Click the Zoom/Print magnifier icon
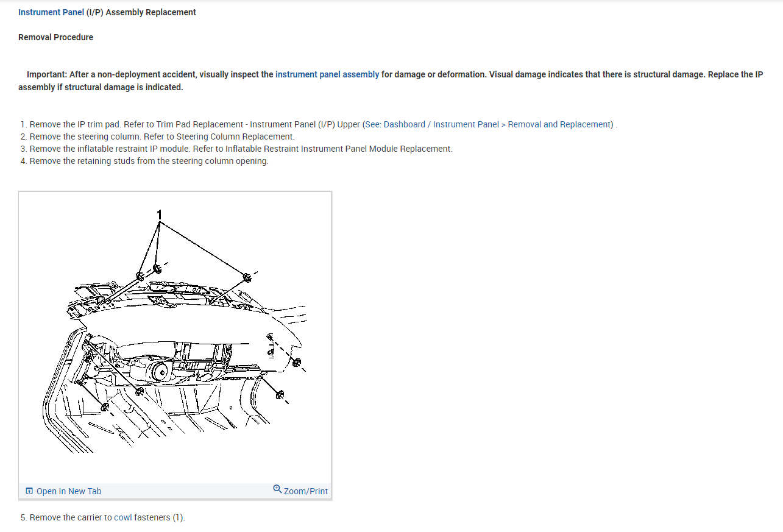This screenshot has height=532, width=783. coord(277,489)
